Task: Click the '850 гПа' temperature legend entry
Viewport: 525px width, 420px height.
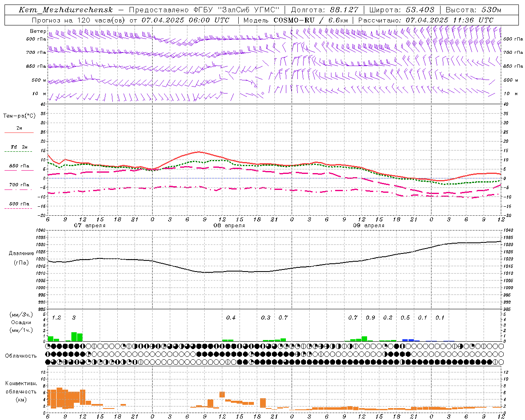Action: [x=19, y=166]
